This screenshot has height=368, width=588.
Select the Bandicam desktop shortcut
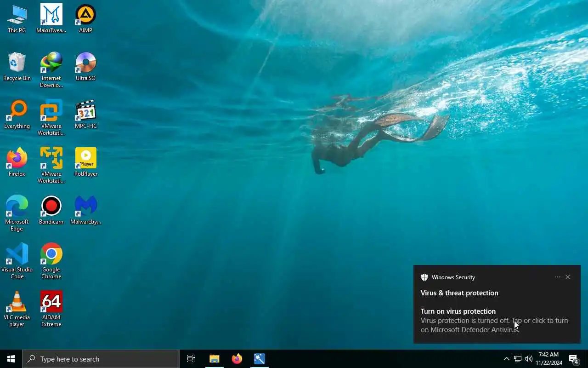(x=51, y=210)
